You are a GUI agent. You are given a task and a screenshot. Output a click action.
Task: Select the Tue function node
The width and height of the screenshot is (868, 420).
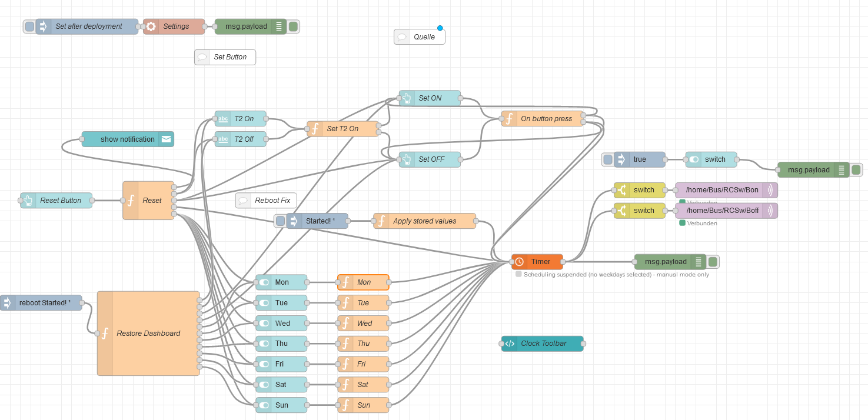[363, 303]
